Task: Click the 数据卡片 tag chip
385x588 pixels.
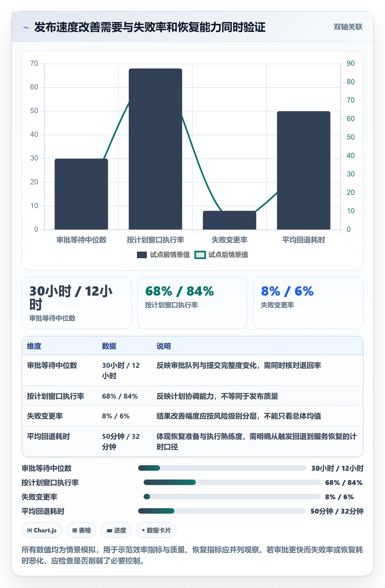Action: [x=156, y=530]
